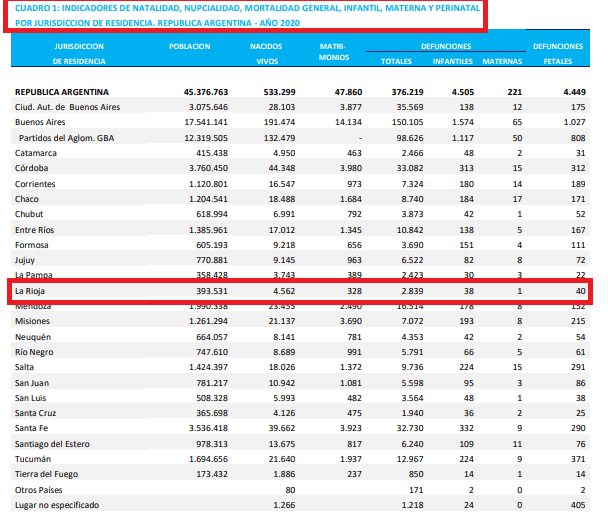This screenshot has height=525, width=608.
Task: Select Misiones marriages value 3.690
Action: 351,321
